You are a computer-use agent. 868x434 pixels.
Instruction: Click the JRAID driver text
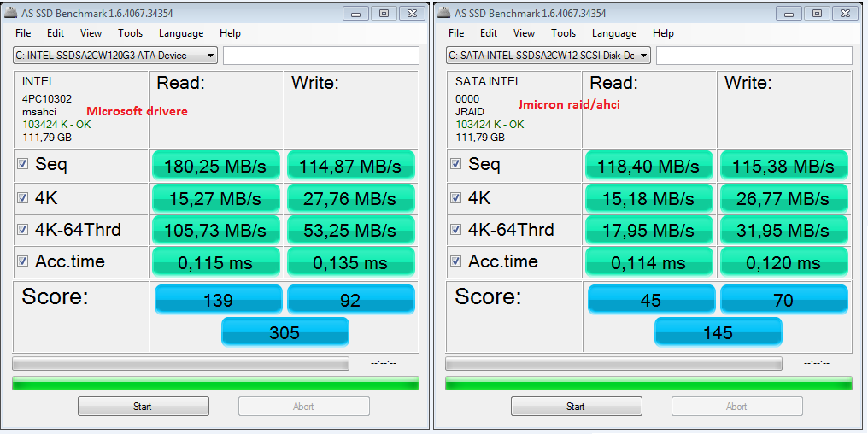pyautogui.click(x=469, y=112)
